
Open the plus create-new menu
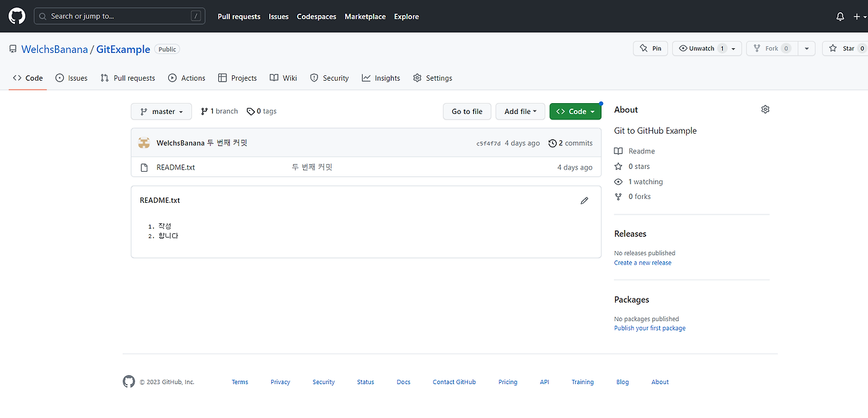pyautogui.click(x=860, y=16)
